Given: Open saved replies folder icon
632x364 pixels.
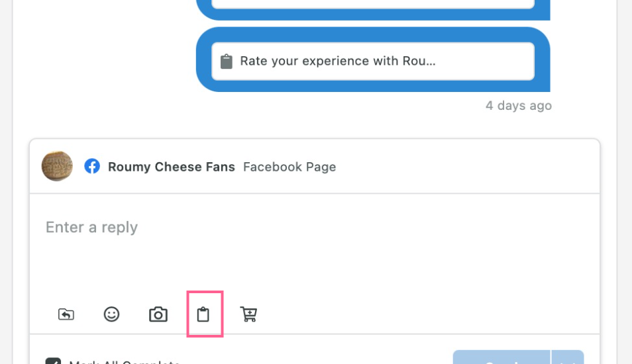Looking at the screenshot, I should [66, 314].
